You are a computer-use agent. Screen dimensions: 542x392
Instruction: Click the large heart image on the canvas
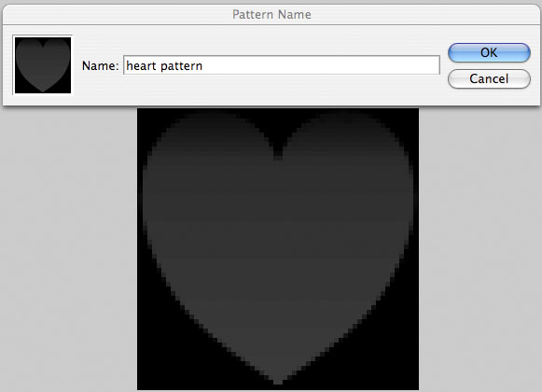(278, 249)
